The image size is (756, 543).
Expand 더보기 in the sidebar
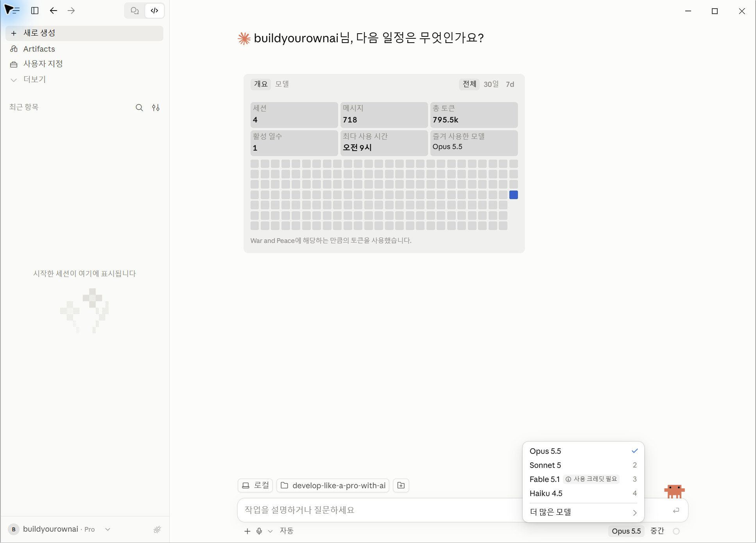[84, 79]
